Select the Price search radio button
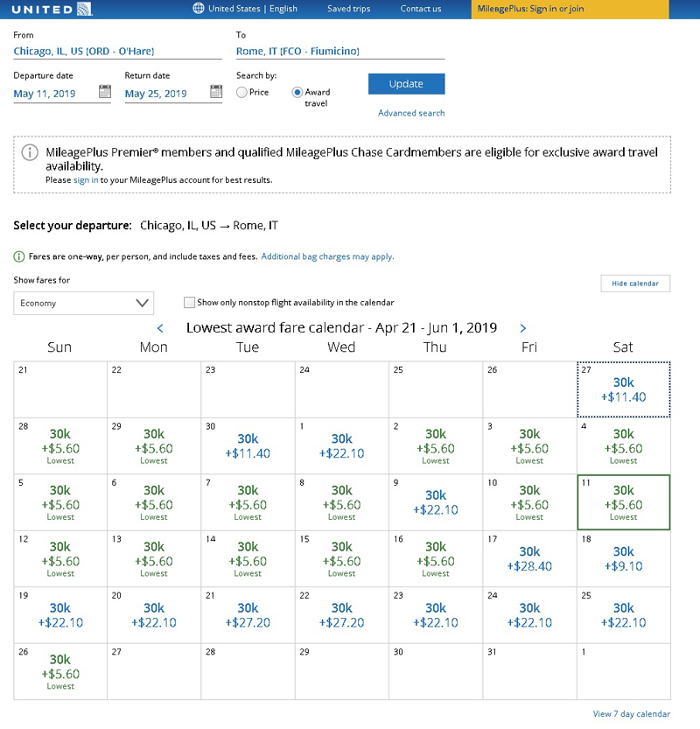 click(x=242, y=92)
